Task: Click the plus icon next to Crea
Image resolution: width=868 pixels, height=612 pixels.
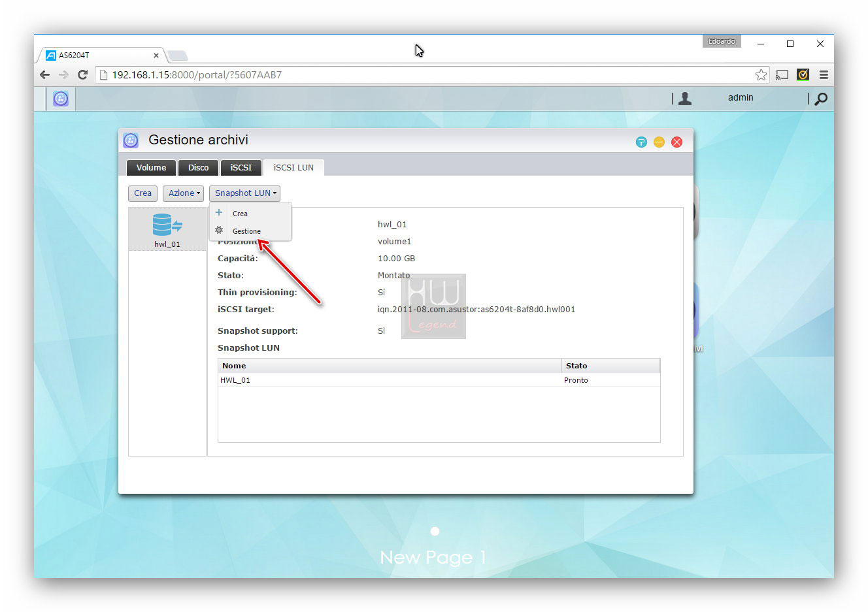Action: tap(219, 213)
